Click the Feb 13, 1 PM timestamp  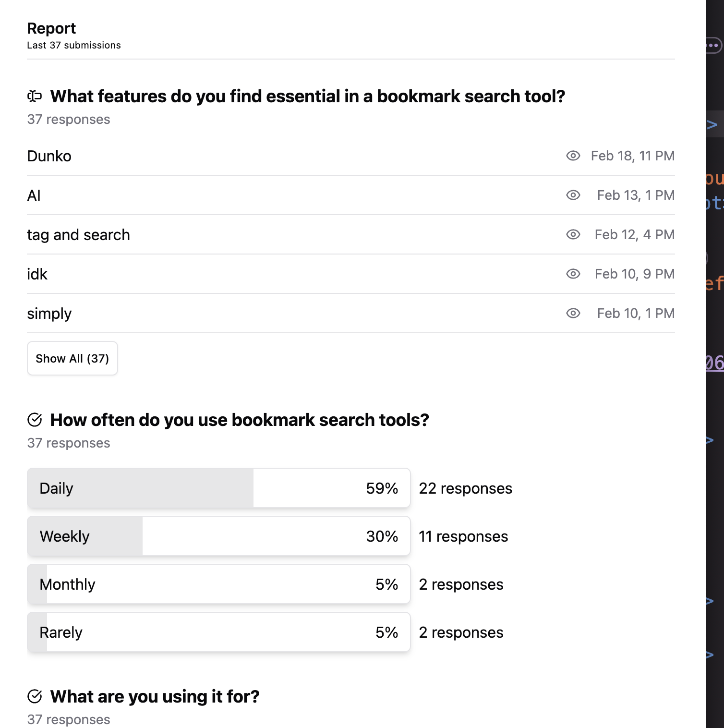coord(635,195)
